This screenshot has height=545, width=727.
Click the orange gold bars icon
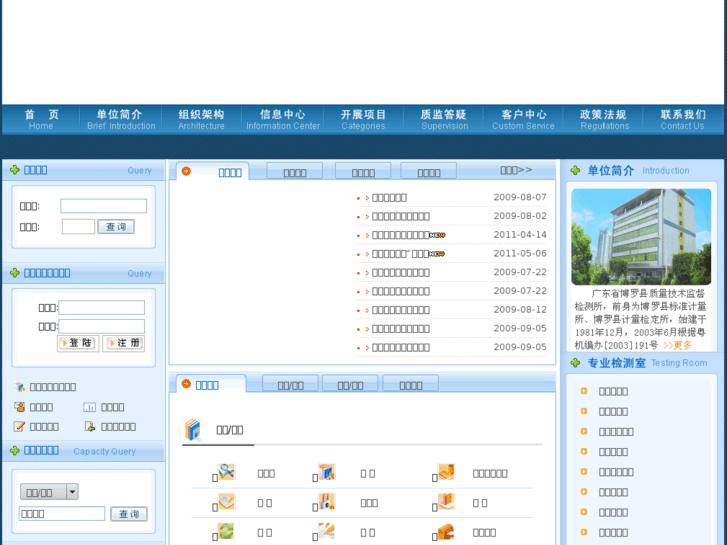tap(446, 472)
